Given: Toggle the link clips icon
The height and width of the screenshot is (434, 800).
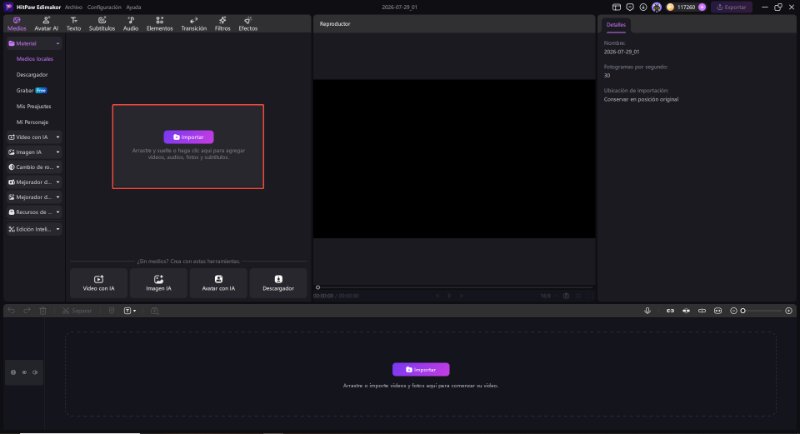Looking at the screenshot, I should 702,311.
